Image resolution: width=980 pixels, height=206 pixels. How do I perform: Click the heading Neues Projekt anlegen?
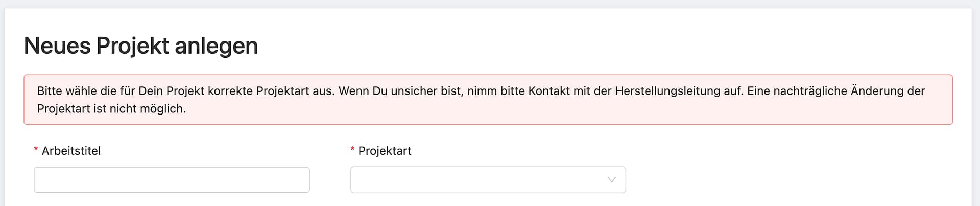pyautogui.click(x=141, y=45)
